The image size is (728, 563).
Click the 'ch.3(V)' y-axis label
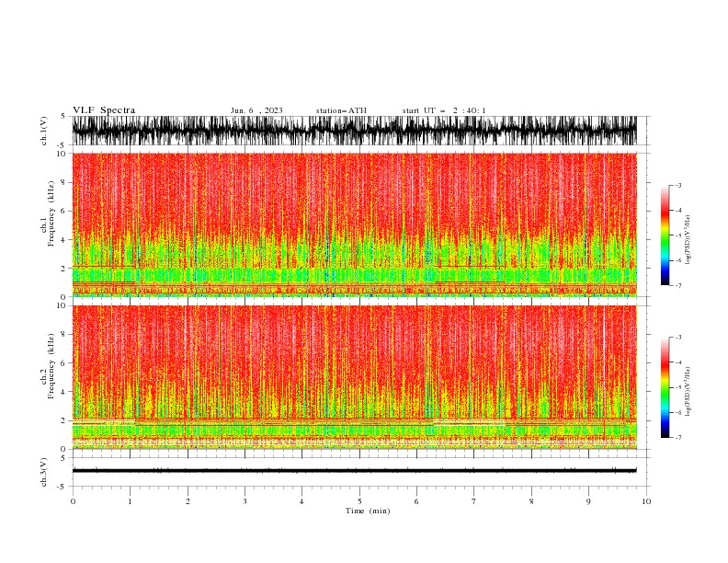point(44,472)
